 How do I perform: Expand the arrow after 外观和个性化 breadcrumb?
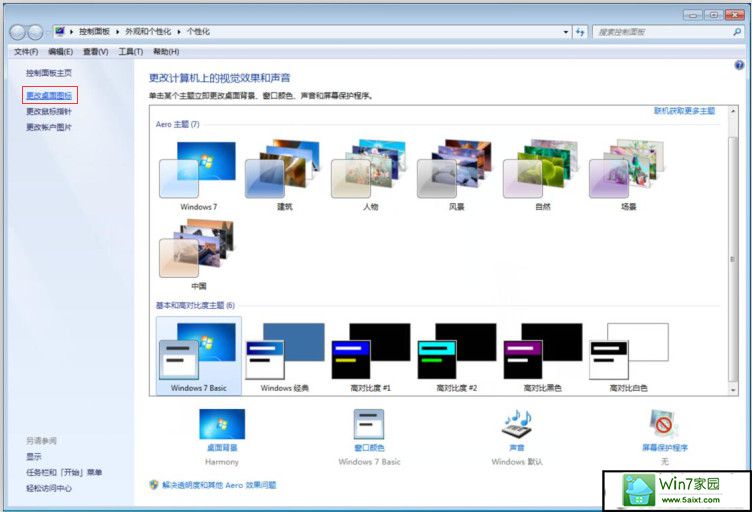(x=179, y=32)
